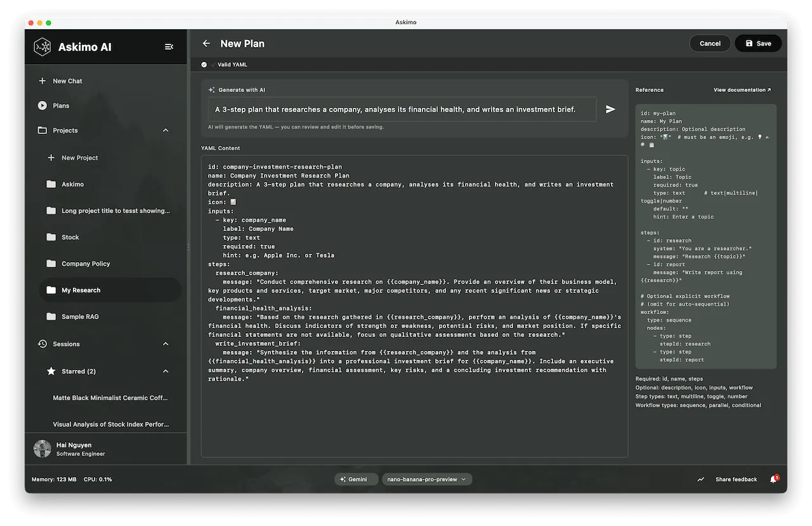Click the Memory: 123 MB status text
Viewport: 812px width, 526px height.
click(54, 480)
